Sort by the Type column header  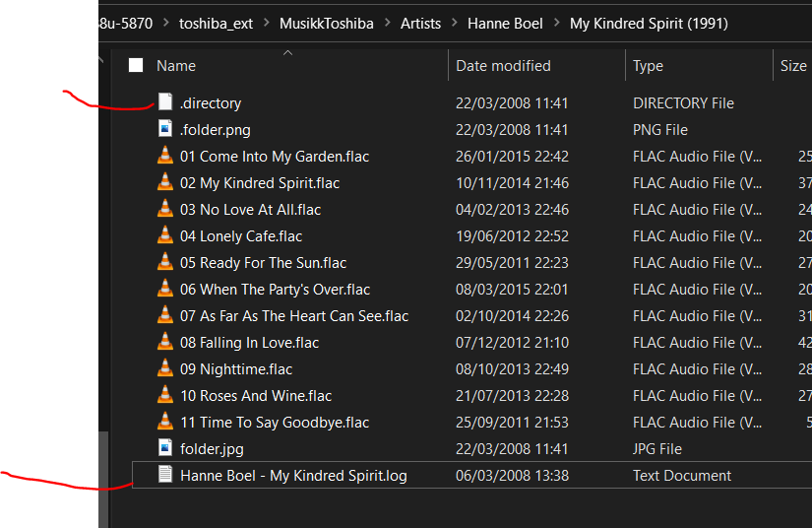[x=648, y=66]
